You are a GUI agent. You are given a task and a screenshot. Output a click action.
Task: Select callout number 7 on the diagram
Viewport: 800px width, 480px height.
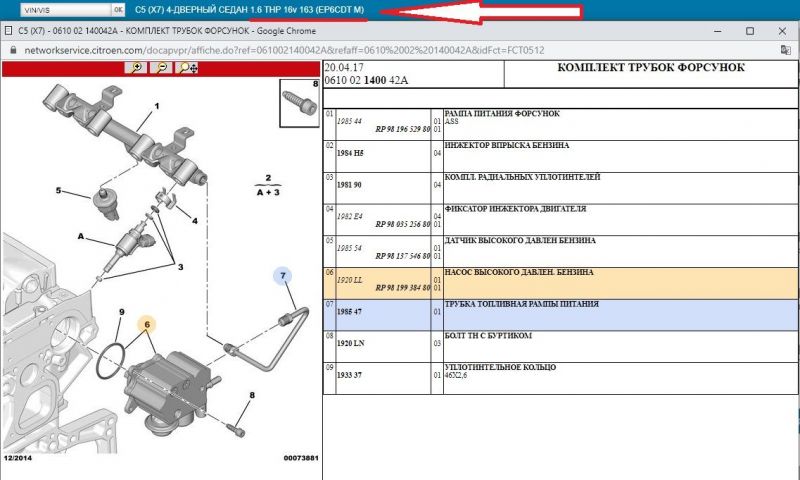tap(283, 273)
